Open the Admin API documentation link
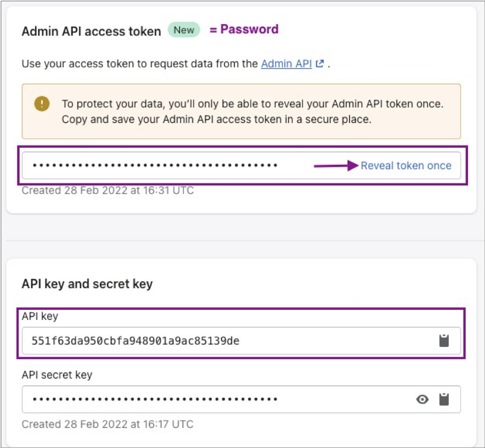The width and height of the screenshot is (485, 448). coord(286,64)
